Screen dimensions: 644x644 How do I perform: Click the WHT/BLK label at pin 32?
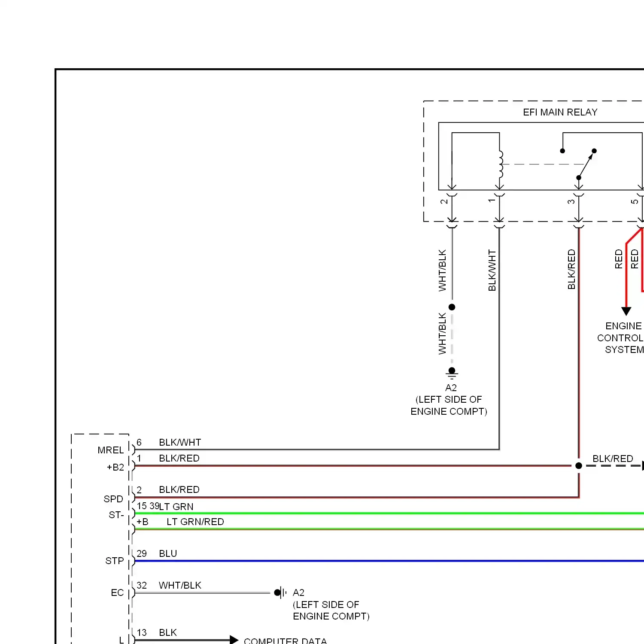pyautogui.click(x=180, y=585)
